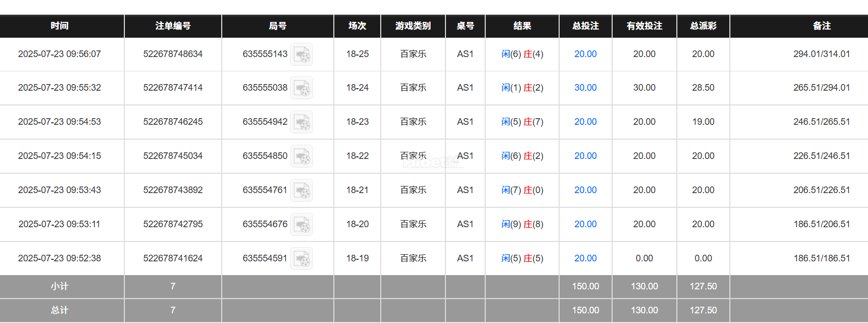Image resolution: width=868 pixels, height=323 pixels.
Task: Click the 游戏类别 header cell
Action: 412,26
